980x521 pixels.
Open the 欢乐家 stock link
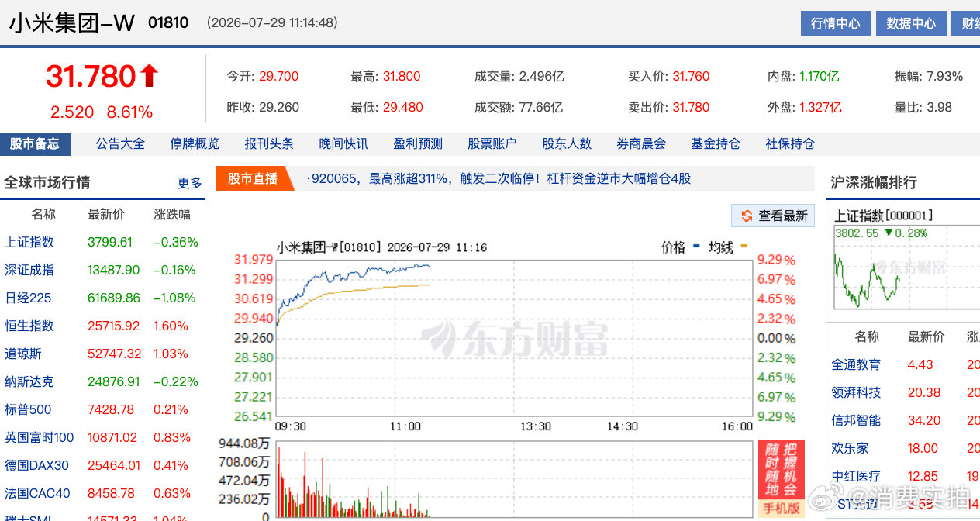[850, 448]
